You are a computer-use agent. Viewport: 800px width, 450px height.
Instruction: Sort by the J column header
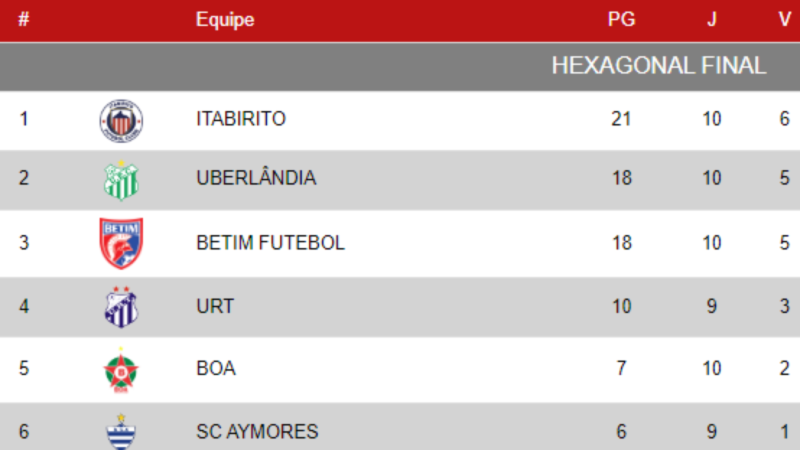pyautogui.click(x=712, y=19)
